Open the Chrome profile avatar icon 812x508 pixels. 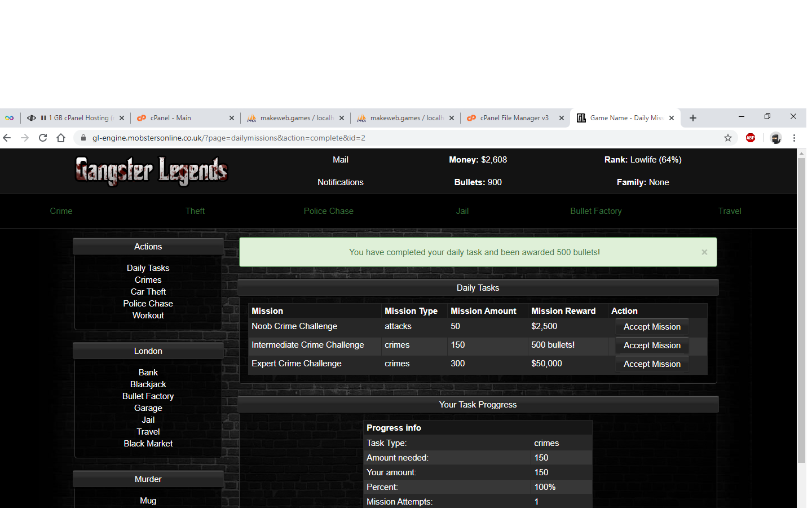(x=776, y=138)
